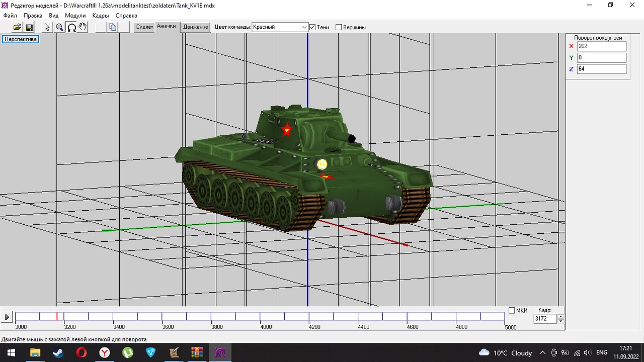Decrease frame with the Кадр down arrow

pyautogui.click(x=561, y=321)
